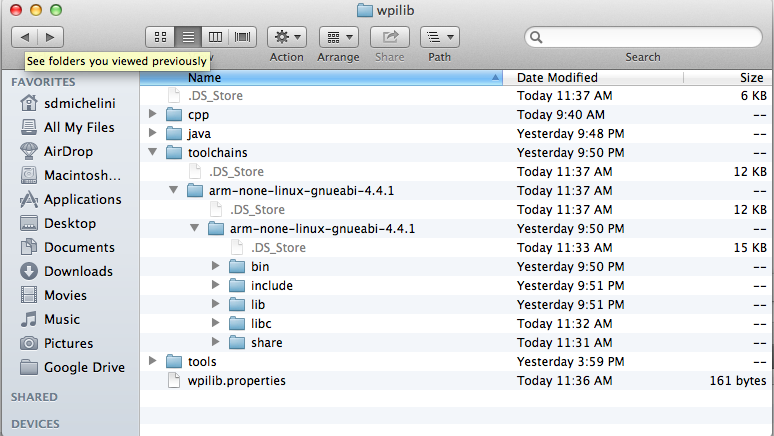Open the Arrange dropdown menu
Viewport: 774px width, 436px height.
coord(339,37)
